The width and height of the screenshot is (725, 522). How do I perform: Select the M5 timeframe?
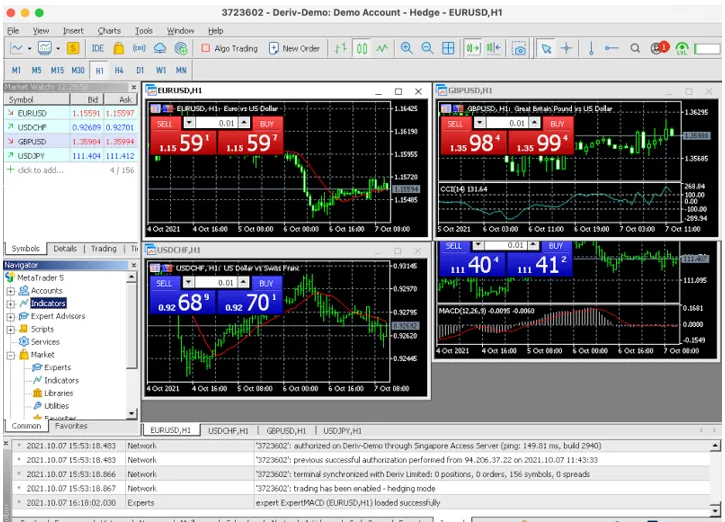[37, 70]
